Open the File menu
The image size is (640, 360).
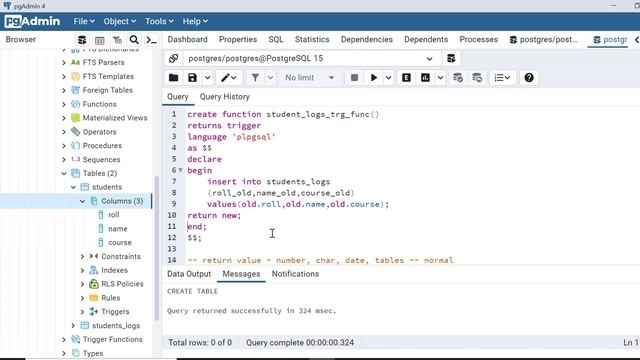[84, 21]
